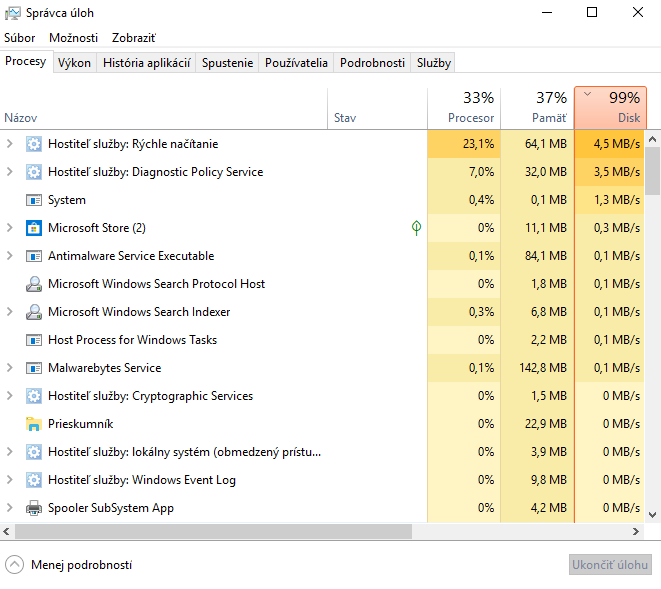This screenshot has height=589, width=661.
Task: Expand the Spooler SubSystem App row
Action: click(x=9, y=508)
